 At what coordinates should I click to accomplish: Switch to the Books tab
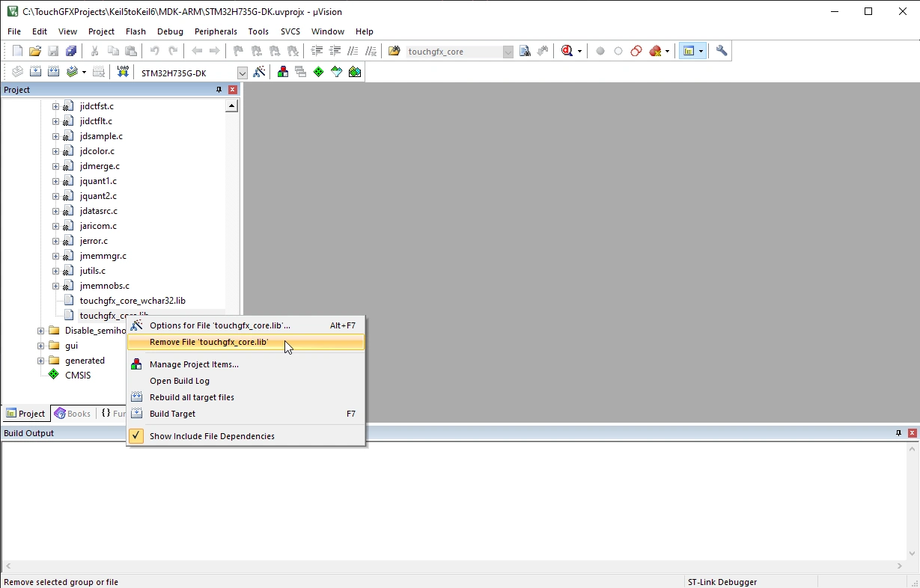(73, 413)
